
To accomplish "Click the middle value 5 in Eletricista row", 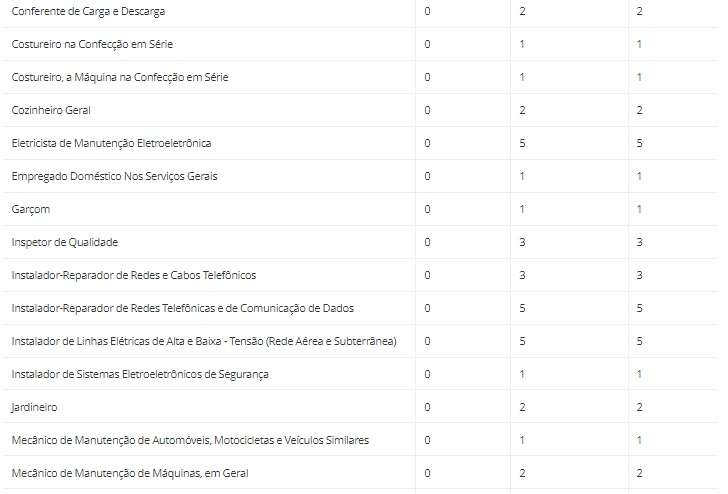I will click(522, 143).
